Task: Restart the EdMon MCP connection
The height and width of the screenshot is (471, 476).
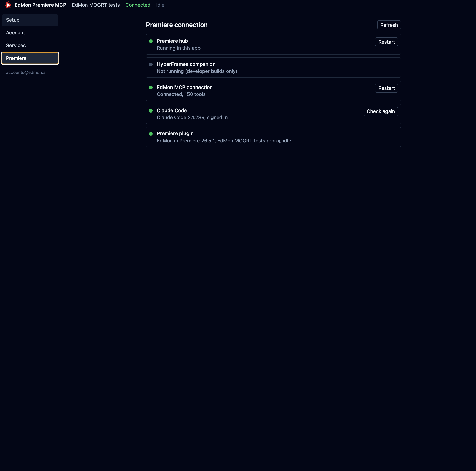Action: pos(386,88)
